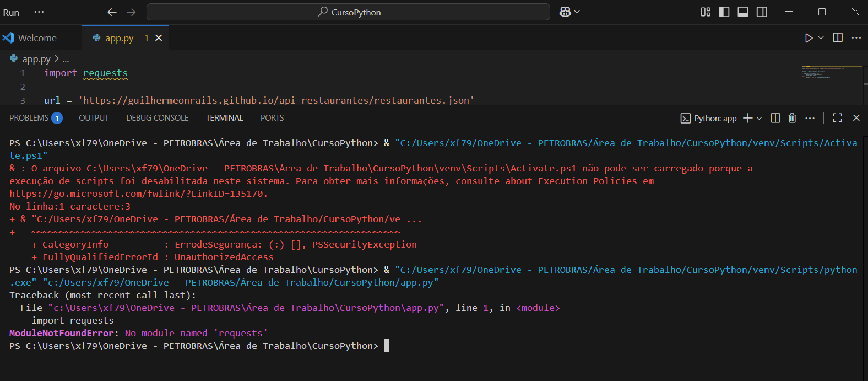Image resolution: width=868 pixels, height=381 pixels.
Task: Switch to the PORTS tab
Action: [x=272, y=118]
